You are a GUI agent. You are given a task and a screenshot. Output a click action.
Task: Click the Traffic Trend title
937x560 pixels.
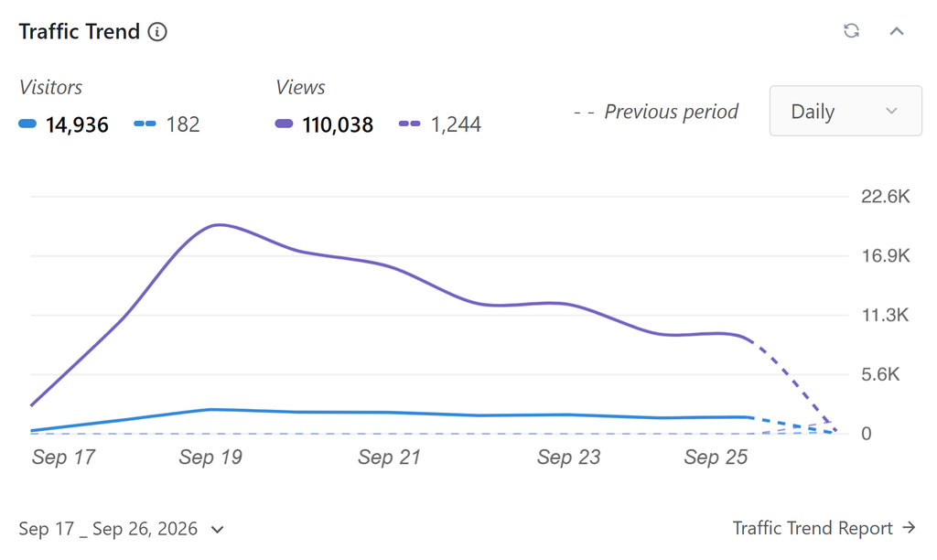click(x=79, y=32)
